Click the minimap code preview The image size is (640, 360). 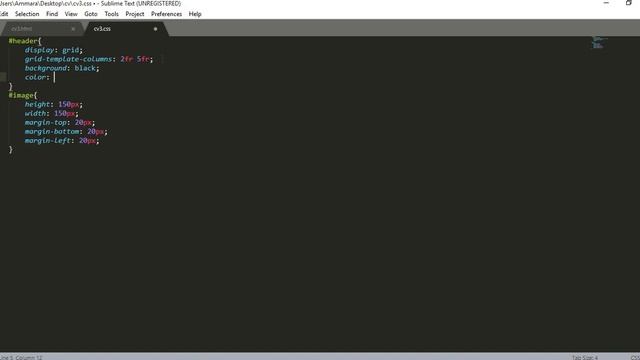point(599,42)
